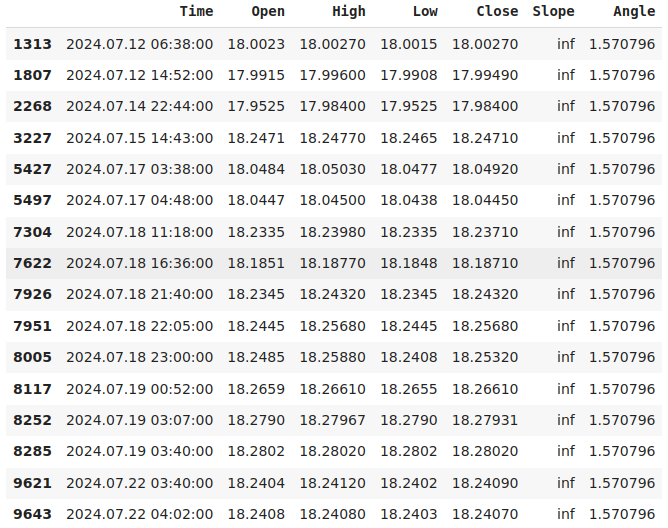Image resolution: width=668 pixels, height=528 pixels.
Task: Click the Angle column header
Action: point(634,12)
